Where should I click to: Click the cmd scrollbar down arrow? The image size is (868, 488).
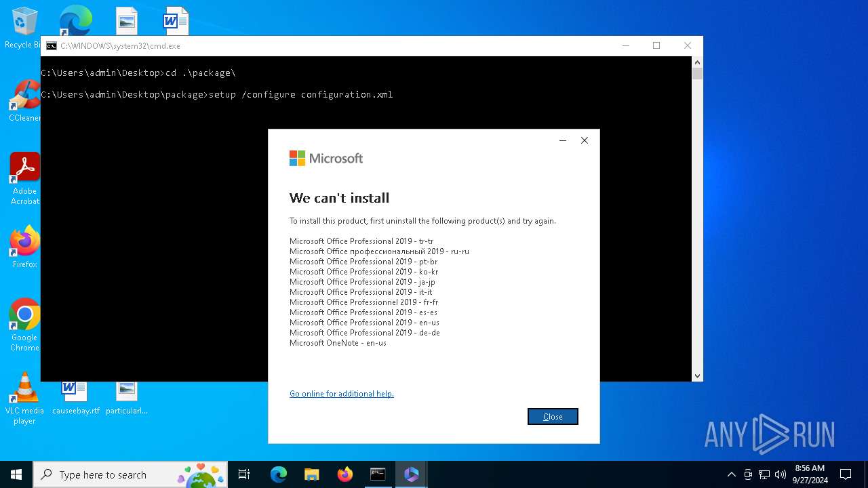(x=697, y=375)
